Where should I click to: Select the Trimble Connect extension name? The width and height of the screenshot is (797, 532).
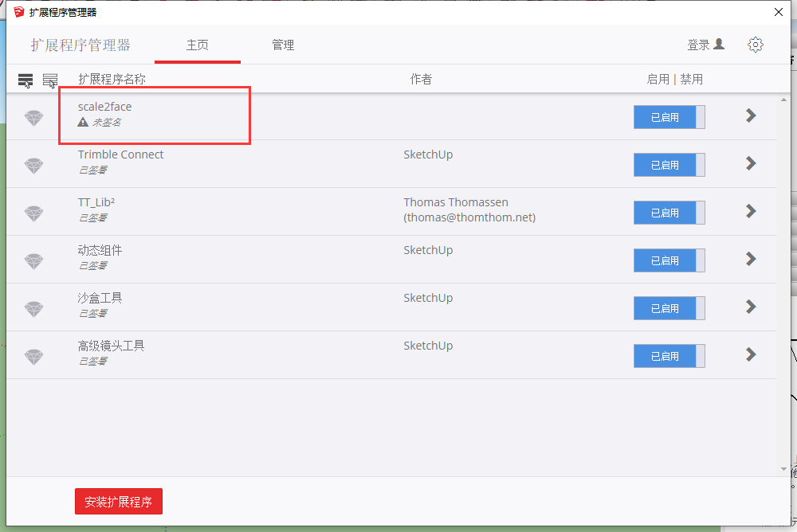120,155
